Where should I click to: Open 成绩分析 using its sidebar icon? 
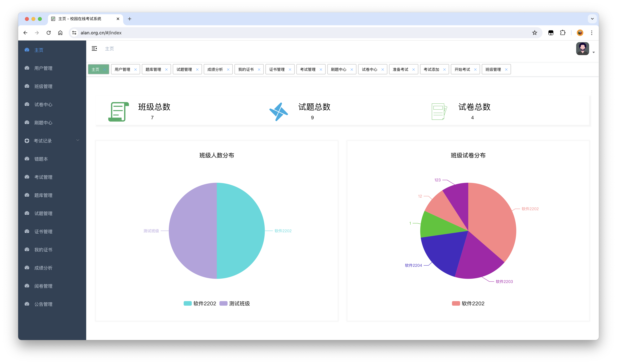pos(27,268)
